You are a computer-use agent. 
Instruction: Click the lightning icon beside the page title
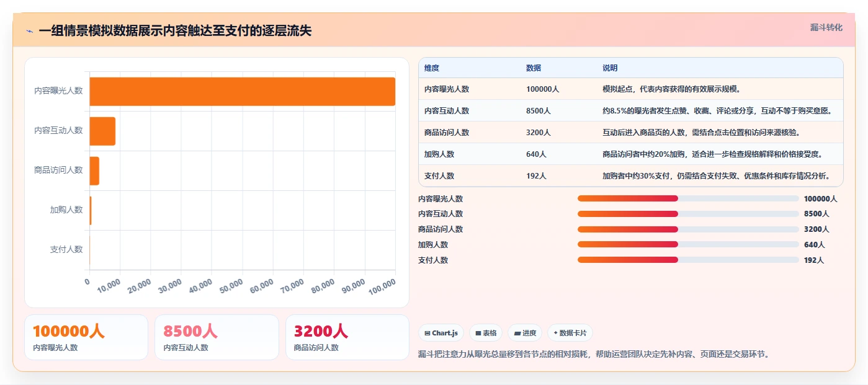[30, 31]
